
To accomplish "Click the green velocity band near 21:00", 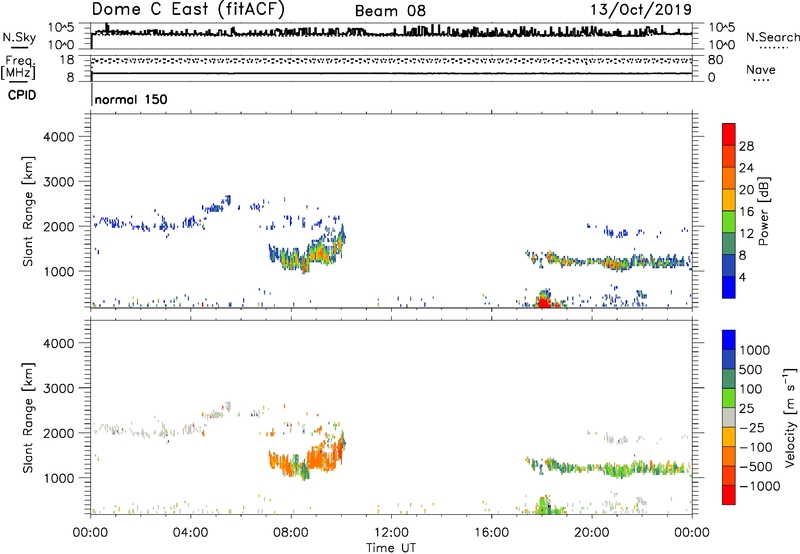I will pos(618,469).
